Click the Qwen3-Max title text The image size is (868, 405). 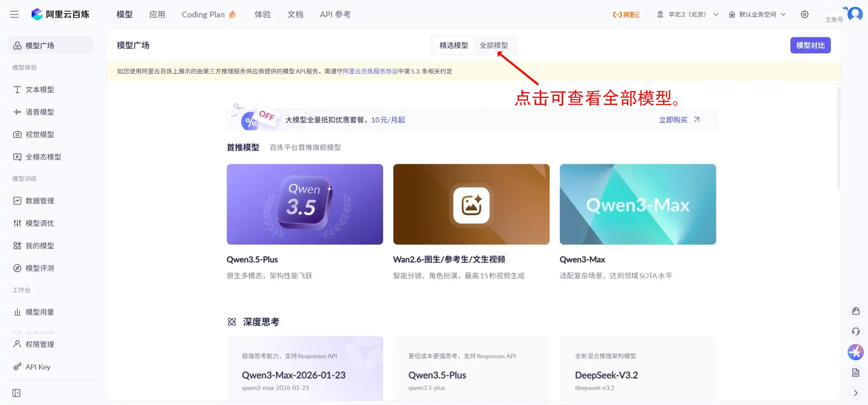(582, 260)
